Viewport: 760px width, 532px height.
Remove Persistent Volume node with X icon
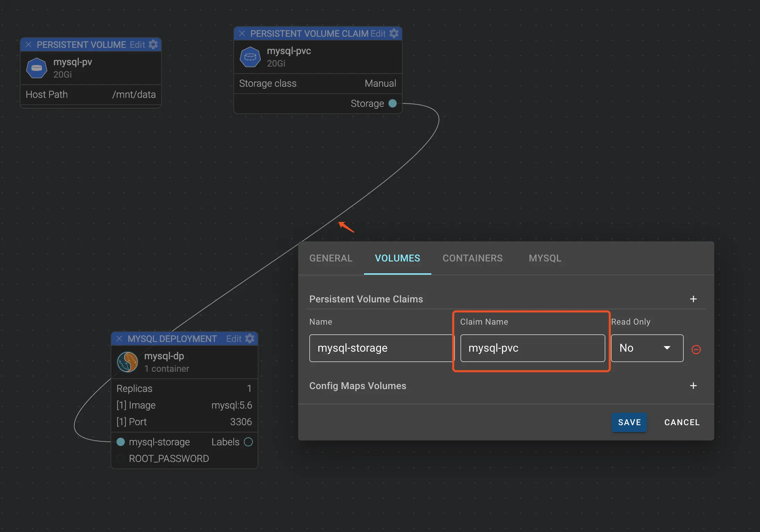(28, 44)
